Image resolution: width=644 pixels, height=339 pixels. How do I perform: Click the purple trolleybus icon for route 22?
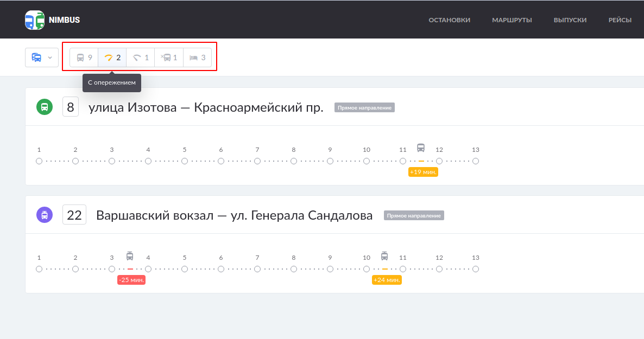click(44, 215)
